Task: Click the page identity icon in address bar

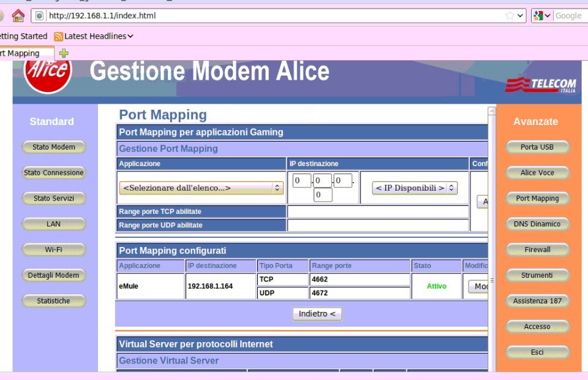Action: [39, 16]
